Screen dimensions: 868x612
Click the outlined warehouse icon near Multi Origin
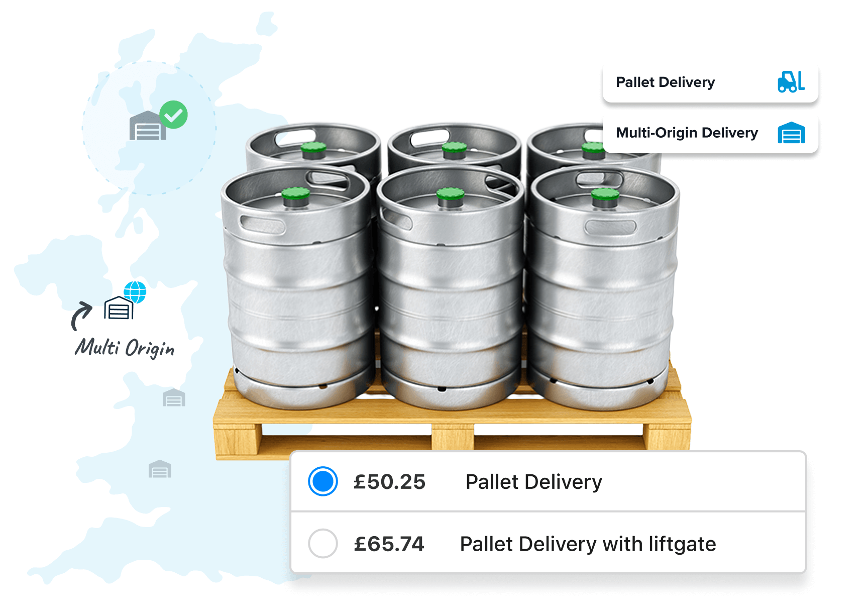click(119, 308)
